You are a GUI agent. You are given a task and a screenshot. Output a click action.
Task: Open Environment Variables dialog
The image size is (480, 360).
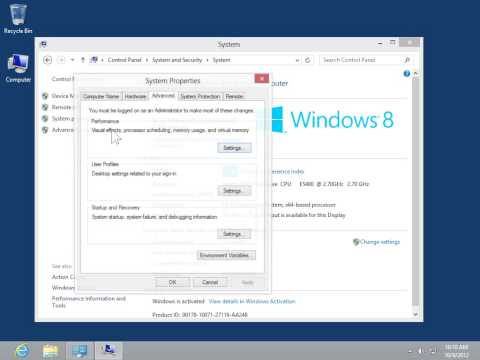226,255
